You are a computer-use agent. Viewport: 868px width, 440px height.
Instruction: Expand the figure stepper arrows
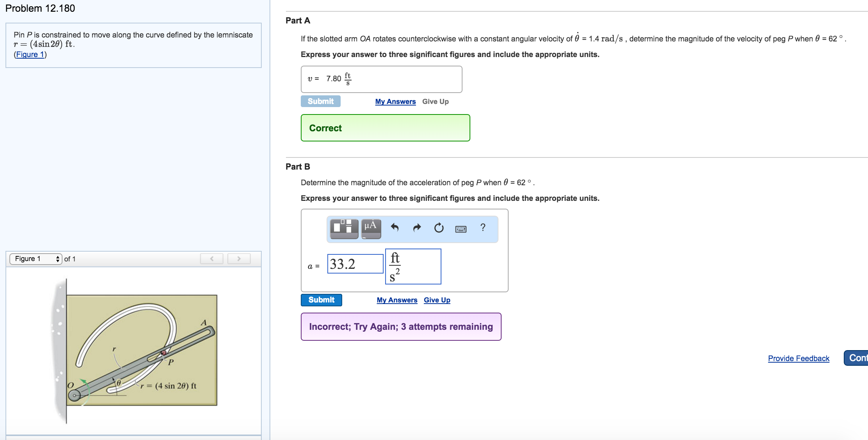[x=58, y=258]
